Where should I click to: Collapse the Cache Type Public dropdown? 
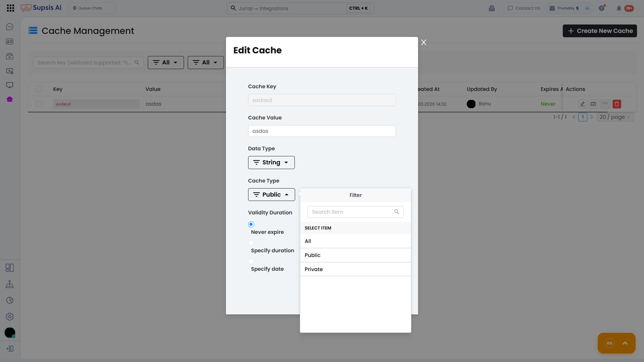tap(271, 195)
